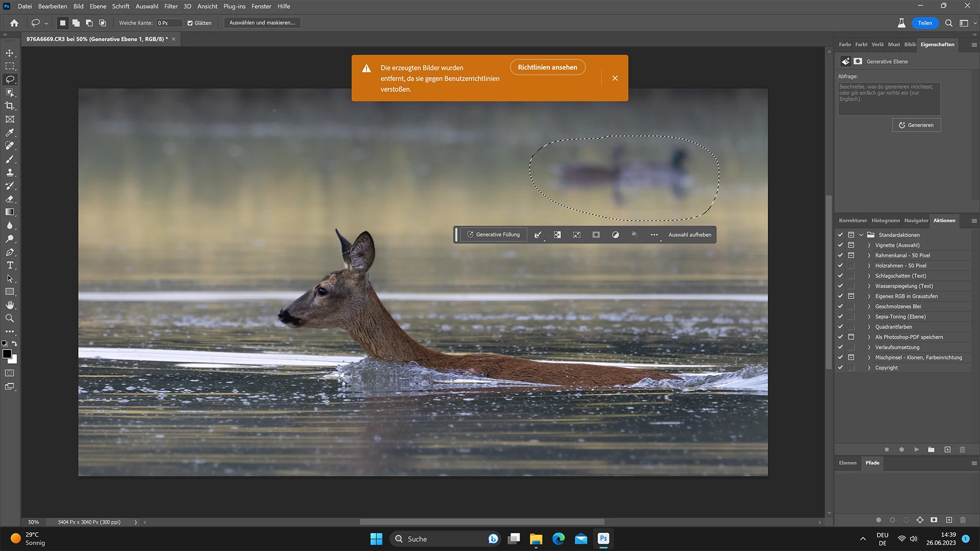980x551 pixels.
Task: Toggle checkmark for Copyright action
Action: [x=840, y=367]
